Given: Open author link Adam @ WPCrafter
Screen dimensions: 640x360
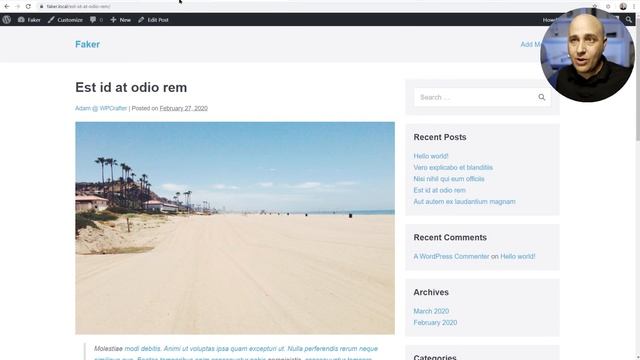Looking at the screenshot, I should 101,108.
